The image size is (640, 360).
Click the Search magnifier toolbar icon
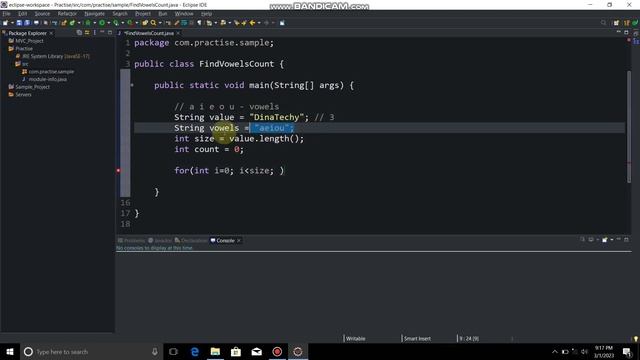point(153,23)
